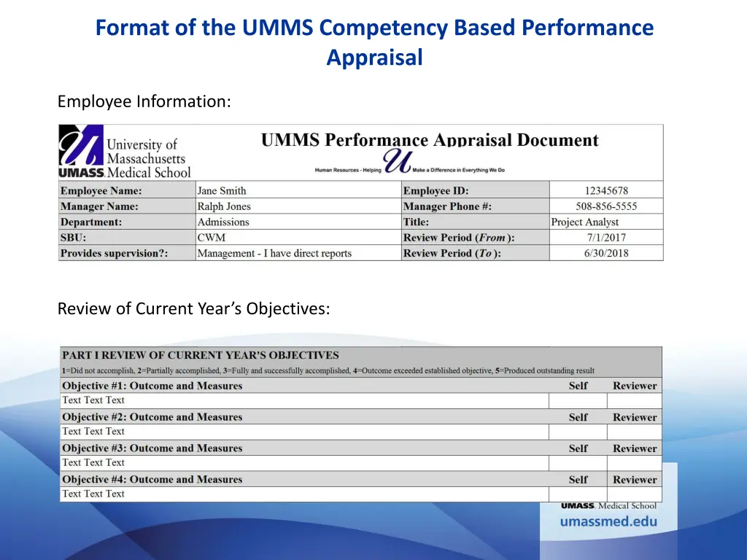Click the 'Self' header in Objective #1 row

point(578,386)
